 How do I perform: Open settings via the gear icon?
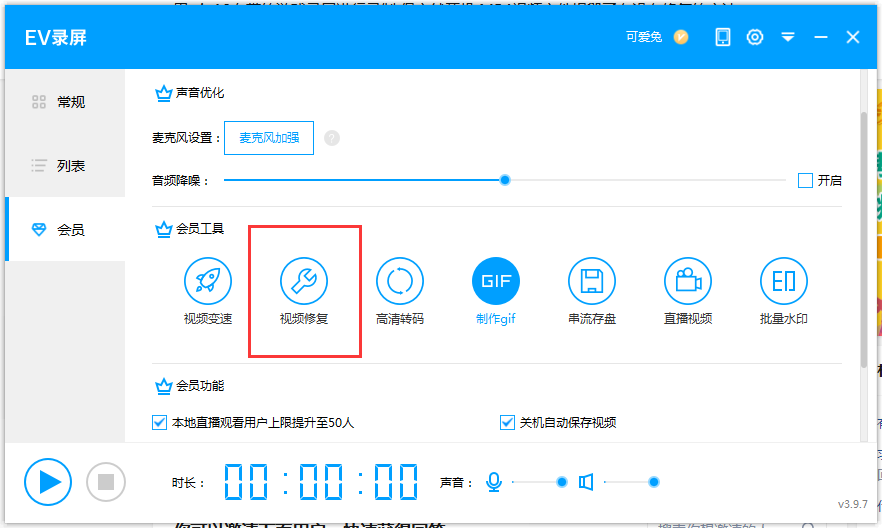click(755, 37)
